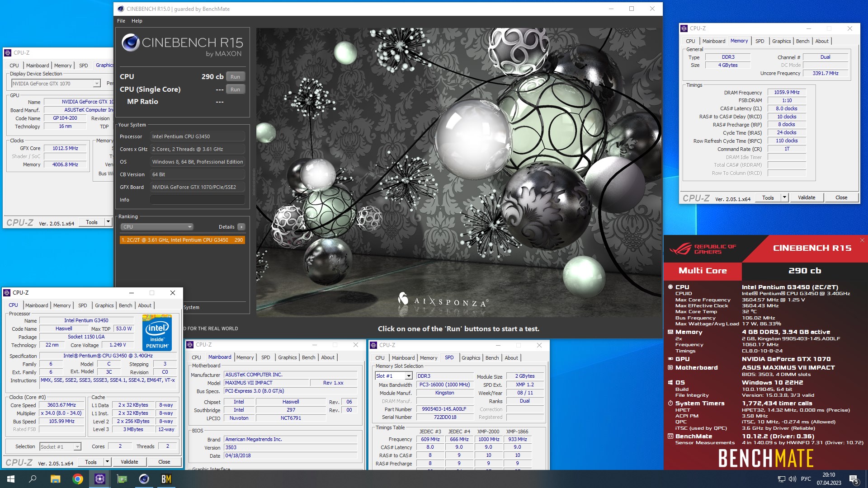Click Validate in CPU-Z CPU window

point(129,462)
